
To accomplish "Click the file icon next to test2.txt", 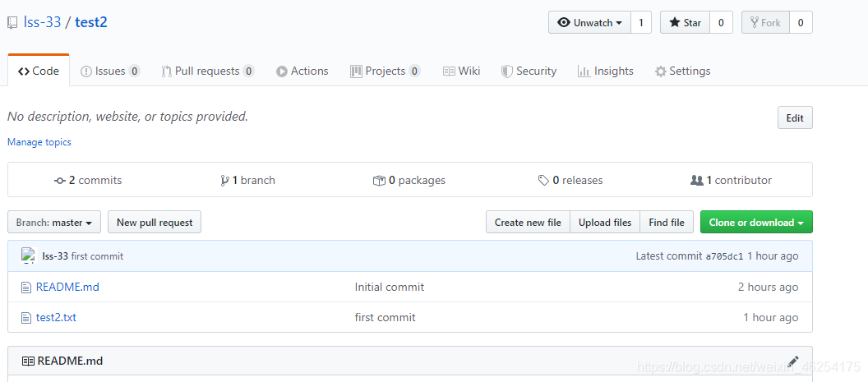I will 26,318.
